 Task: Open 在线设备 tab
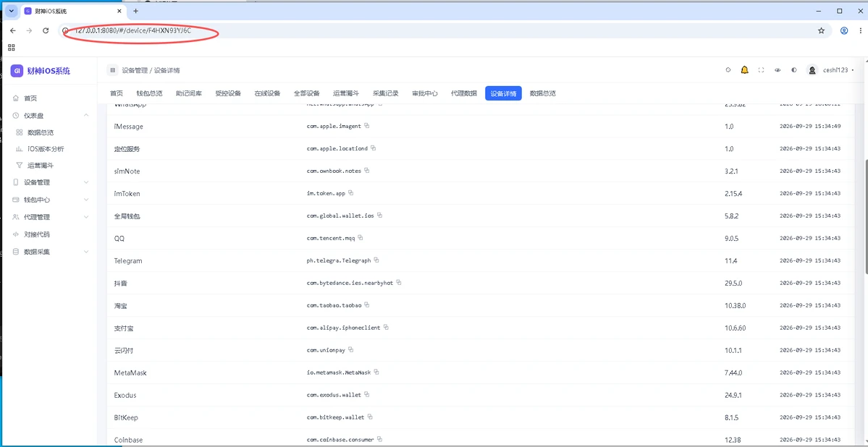(267, 93)
